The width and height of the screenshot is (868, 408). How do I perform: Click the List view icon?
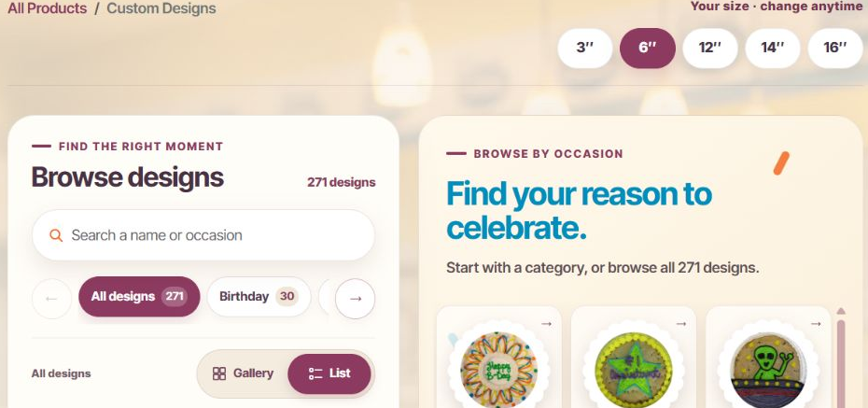click(x=315, y=373)
